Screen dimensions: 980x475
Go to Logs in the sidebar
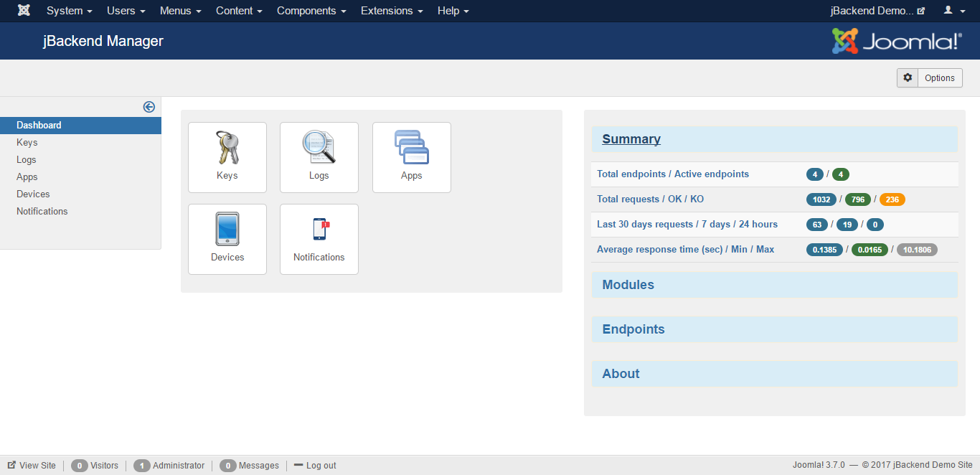tap(27, 159)
